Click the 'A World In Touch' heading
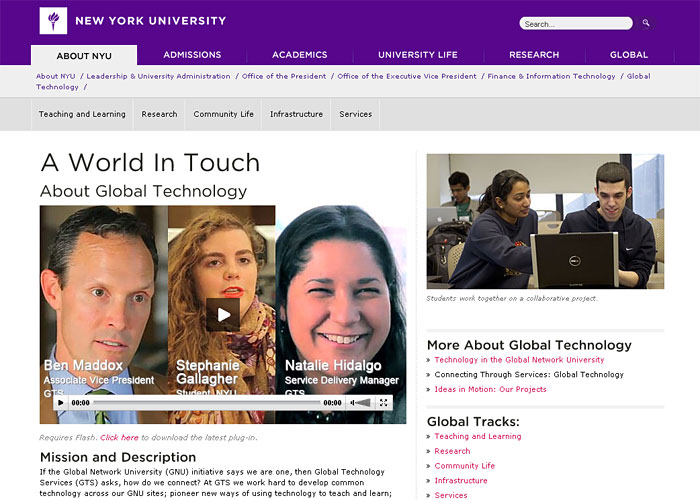Screen dimensions: 700x500 pos(150,162)
